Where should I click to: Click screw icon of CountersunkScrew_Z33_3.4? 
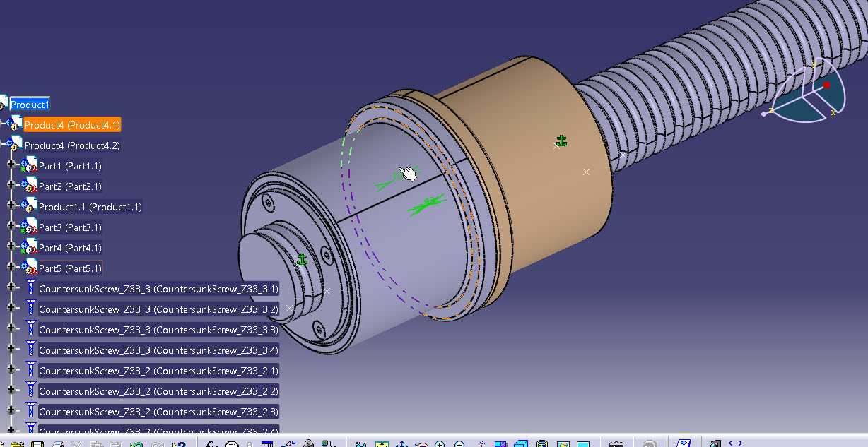pyautogui.click(x=30, y=349)
